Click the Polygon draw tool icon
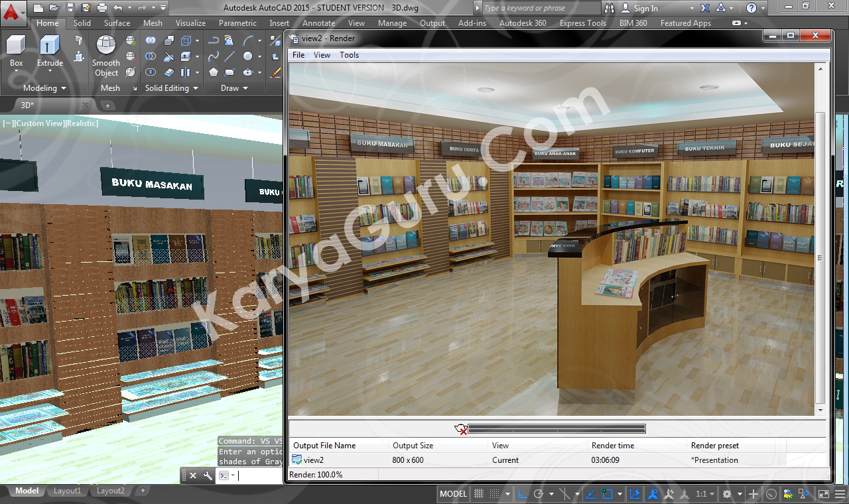The height and width of the screenshot is (504, 849). (x=214, y=72)
